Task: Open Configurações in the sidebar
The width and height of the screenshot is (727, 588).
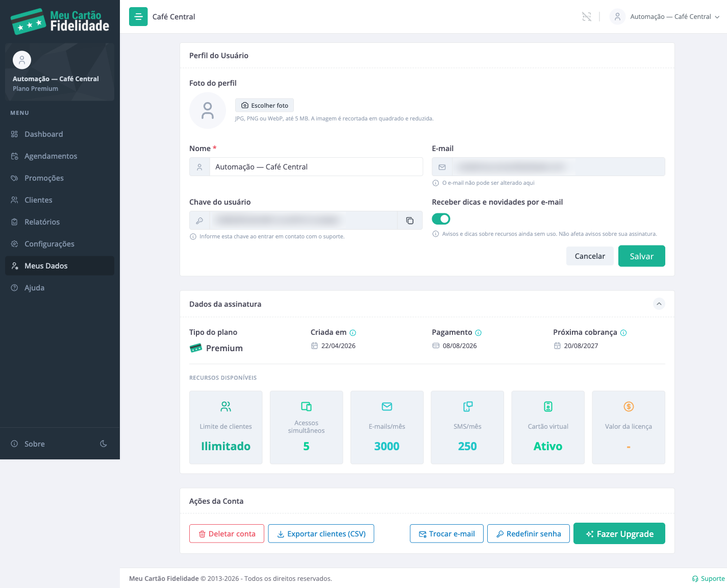Action: pos(60,244)
